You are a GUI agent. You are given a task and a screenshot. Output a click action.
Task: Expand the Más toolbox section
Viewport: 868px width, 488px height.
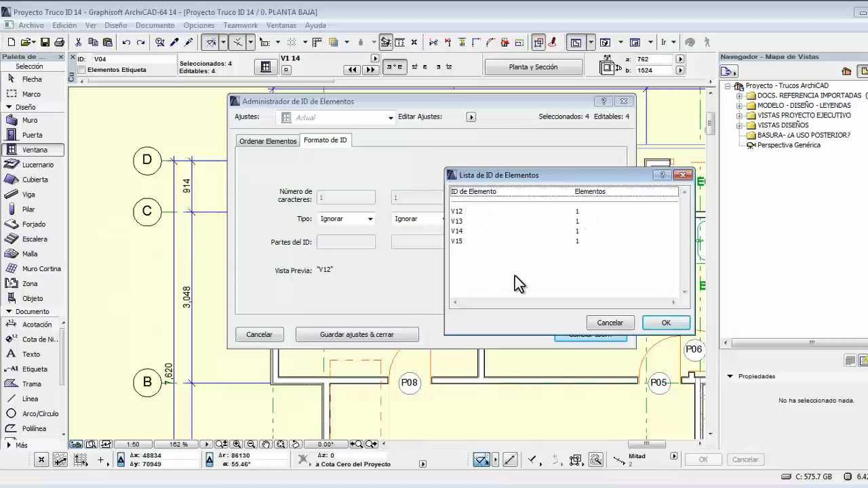point(9,445)
